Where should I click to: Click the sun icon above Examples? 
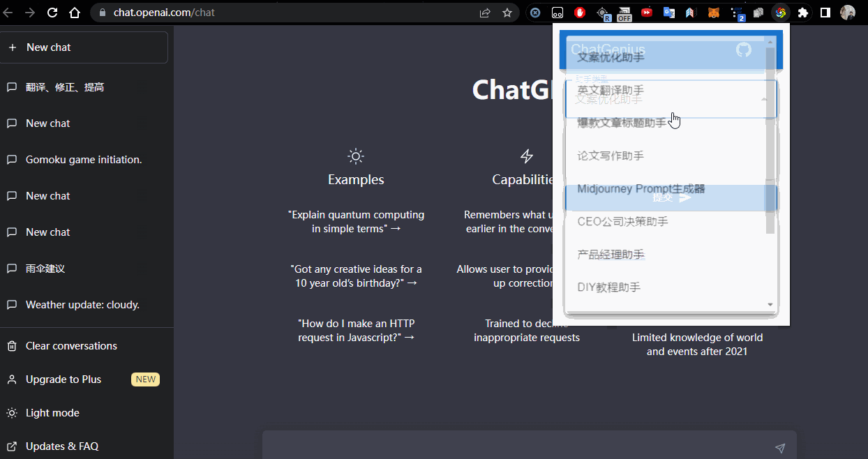tap(356, 156)
